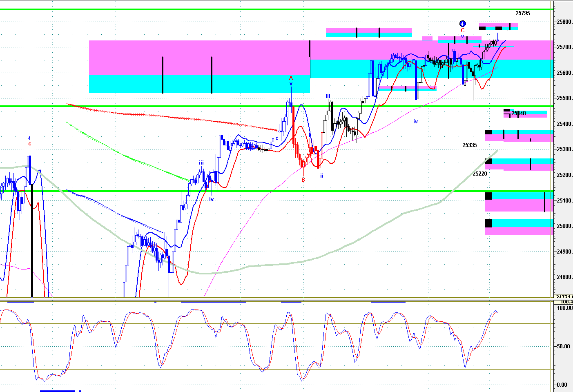The width and height of the screenshot is (573, 392).
Task: Click the 25100 price axis label
Action: coord(564,200)
